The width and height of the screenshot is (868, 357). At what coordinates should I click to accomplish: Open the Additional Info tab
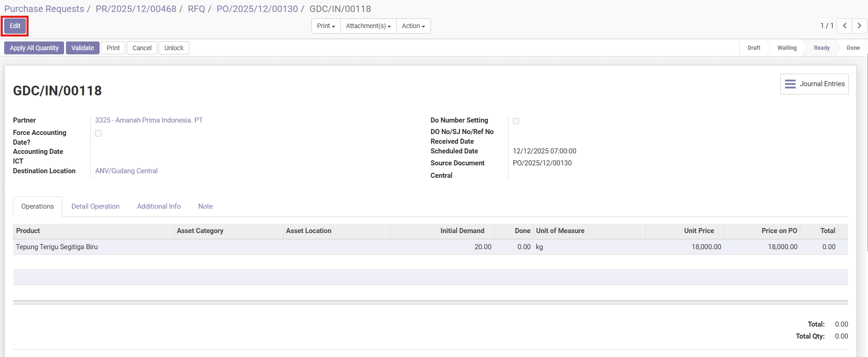click(x=159, y=206)
